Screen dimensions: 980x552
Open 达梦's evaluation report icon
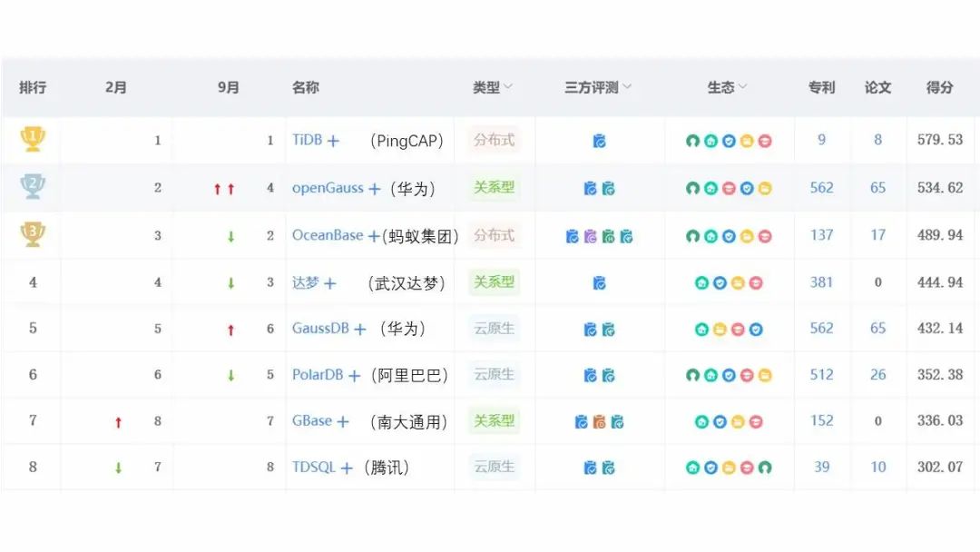click(600, 283)
